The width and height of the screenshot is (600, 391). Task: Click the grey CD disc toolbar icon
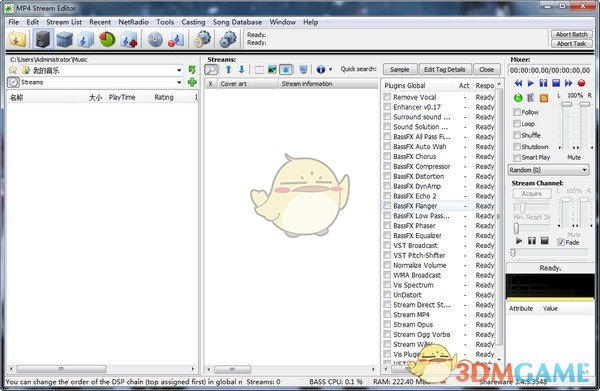(155, 39)
